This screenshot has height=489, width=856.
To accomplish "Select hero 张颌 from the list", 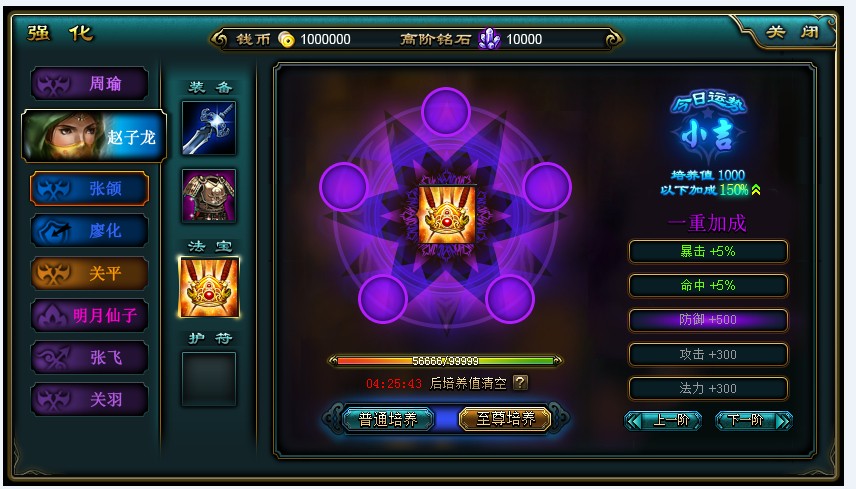I will pyautogui.click(x=90, y=189).
